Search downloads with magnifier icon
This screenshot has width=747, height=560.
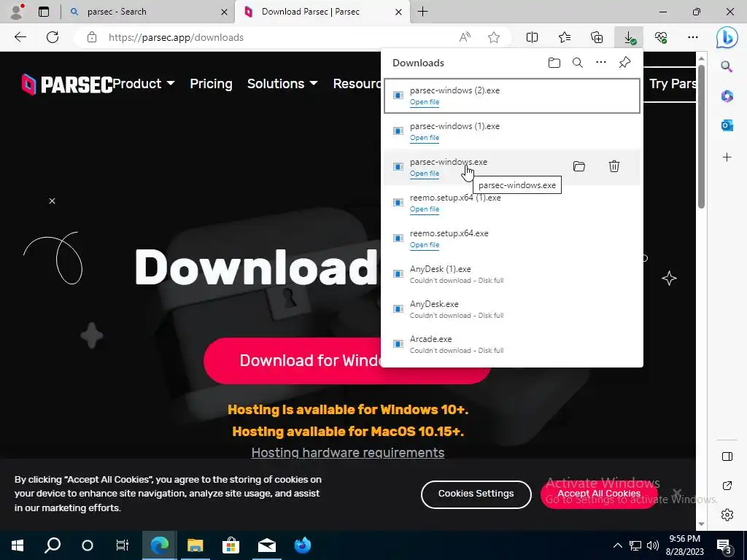[x=578, y=63]
